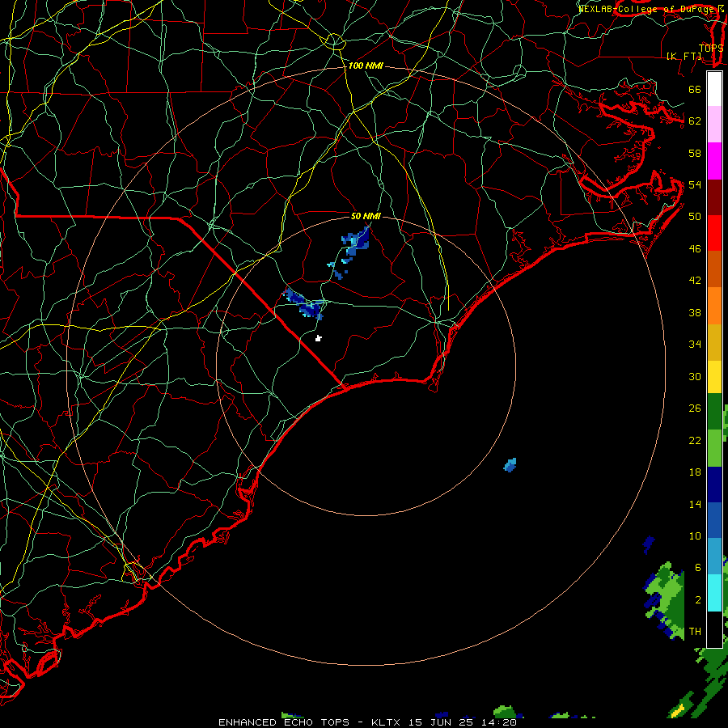This screenshot has width=728, height=728.
Task: Click the blue echo just below 50 NMI label
Action: (x=356, y=241)
